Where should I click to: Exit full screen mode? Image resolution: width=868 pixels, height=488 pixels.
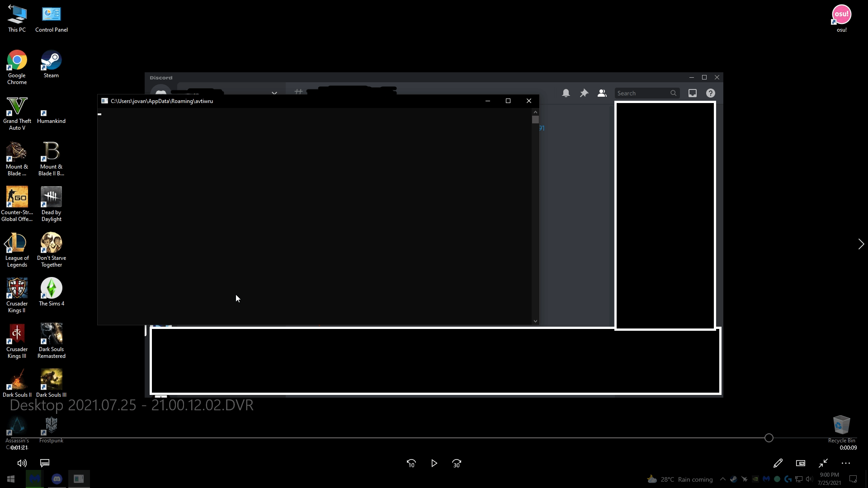pos(823,463)
